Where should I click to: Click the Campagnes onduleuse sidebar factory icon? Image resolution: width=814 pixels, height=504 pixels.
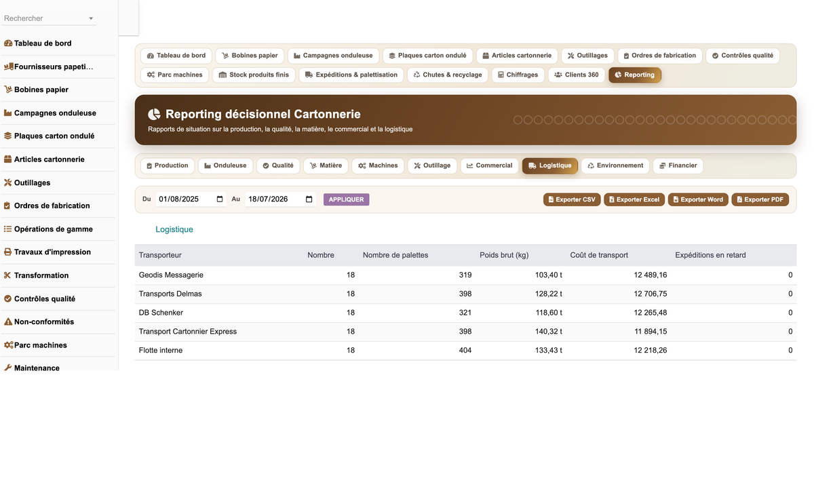click(8, 113)
